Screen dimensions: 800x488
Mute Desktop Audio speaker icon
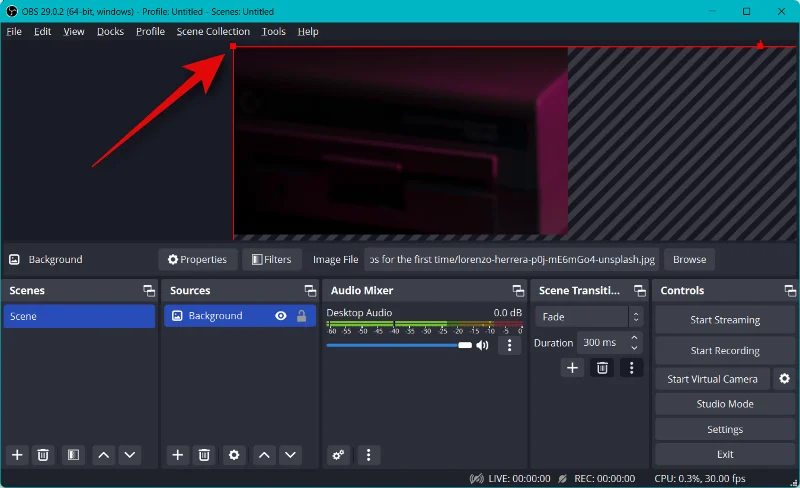(482, 346)
